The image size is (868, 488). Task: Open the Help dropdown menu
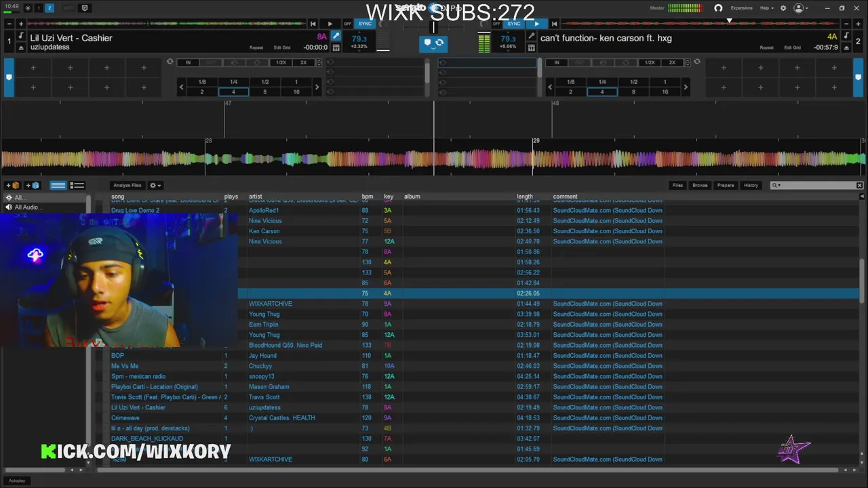766,8
